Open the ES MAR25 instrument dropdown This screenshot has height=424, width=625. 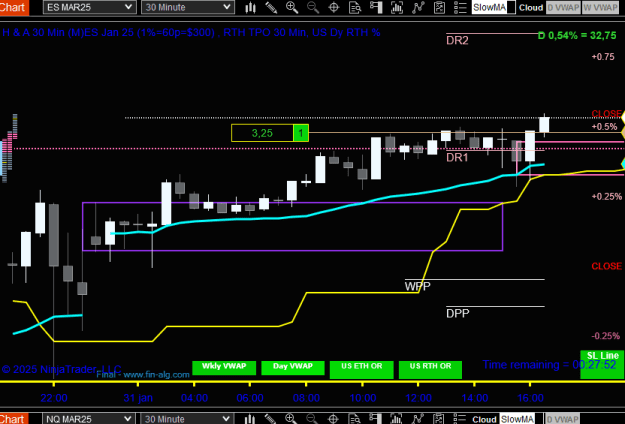coord(89,7)
